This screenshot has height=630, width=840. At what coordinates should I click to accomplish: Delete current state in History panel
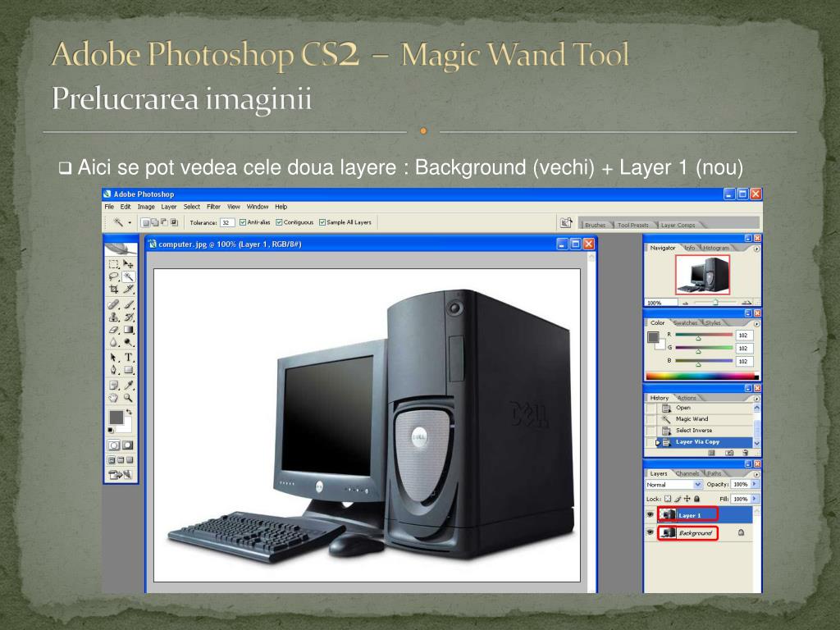click(745, 453)
